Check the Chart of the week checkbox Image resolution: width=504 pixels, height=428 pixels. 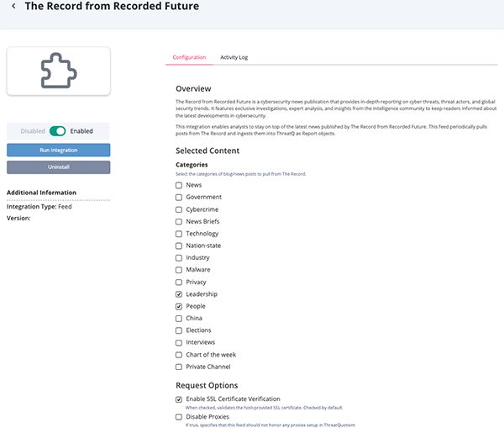179,355
